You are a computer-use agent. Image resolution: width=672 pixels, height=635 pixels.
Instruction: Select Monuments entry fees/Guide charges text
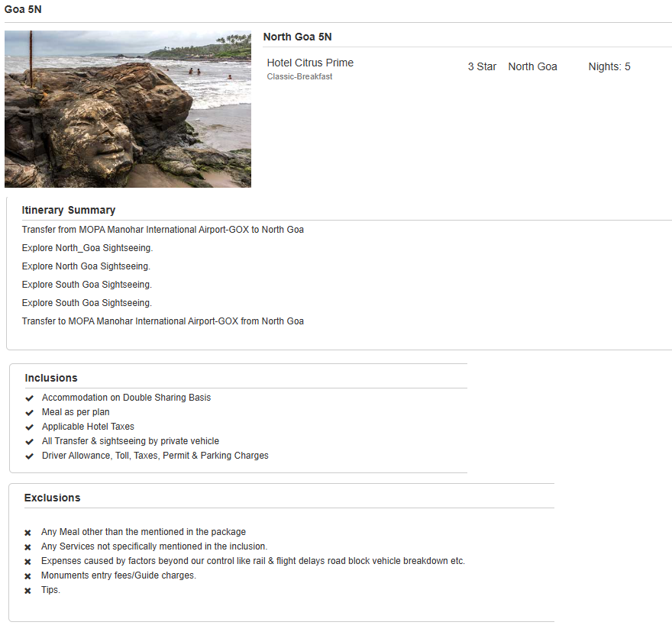[118, 575]
